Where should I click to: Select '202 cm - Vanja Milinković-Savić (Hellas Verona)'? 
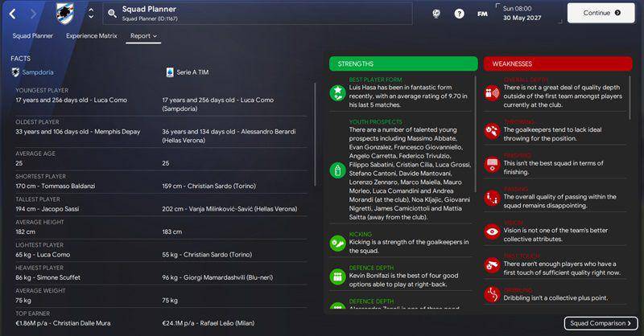coord(229,209)
